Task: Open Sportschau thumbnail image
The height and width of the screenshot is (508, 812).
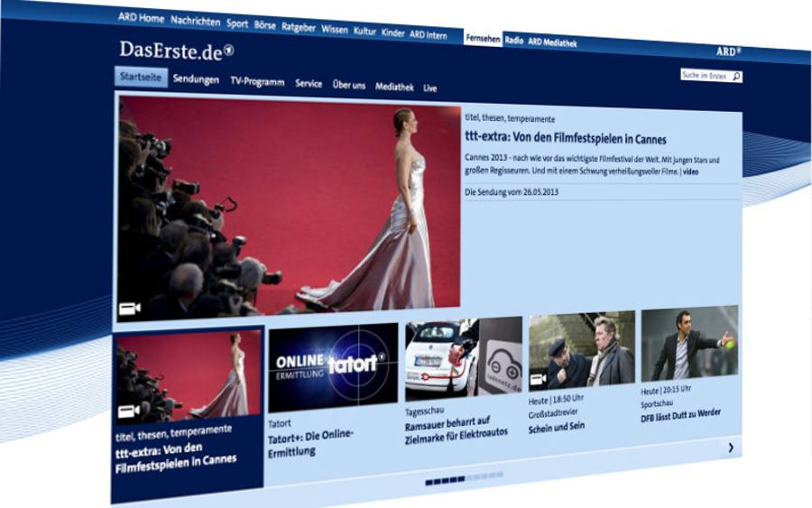Action: 690,343
